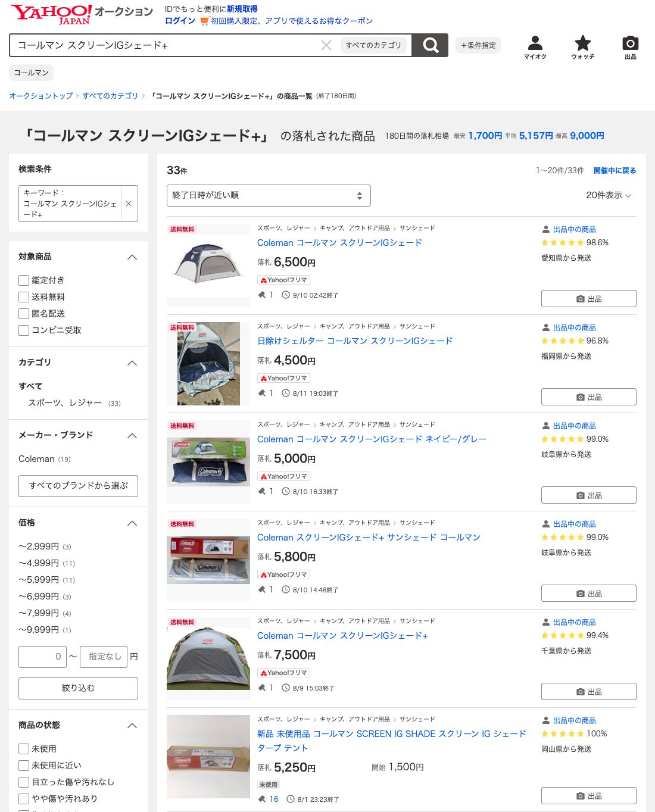Viewport: 655px width, 812px height.
Task: Click the ログイン link
Action: pos(180,21)
